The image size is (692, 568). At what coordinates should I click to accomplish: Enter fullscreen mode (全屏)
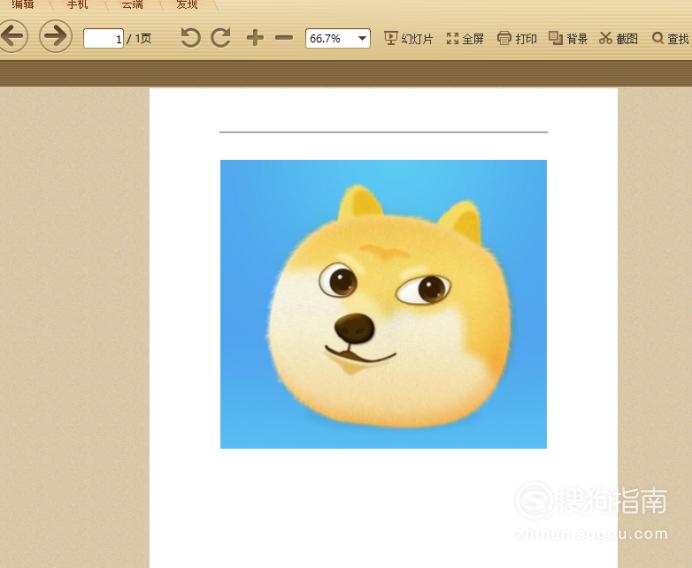click(x=465, y=38)
